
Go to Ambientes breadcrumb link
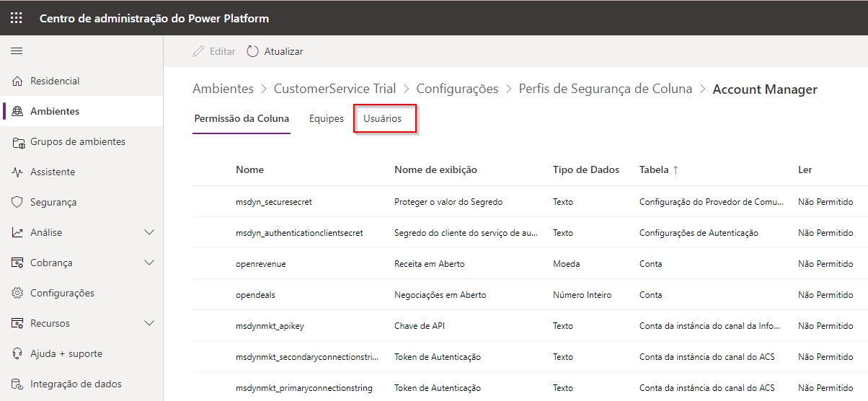click(223, 89)
